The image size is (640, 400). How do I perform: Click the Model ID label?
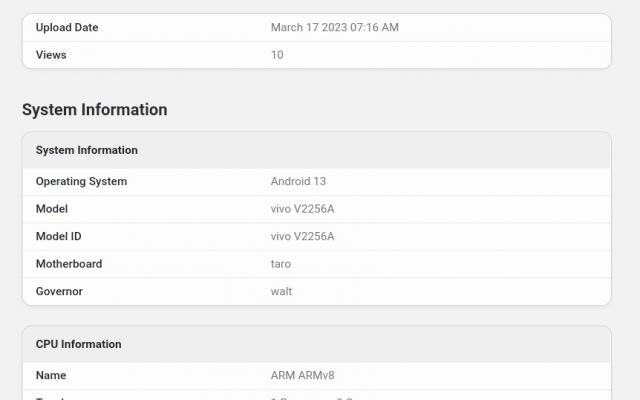tap(58, 236)
